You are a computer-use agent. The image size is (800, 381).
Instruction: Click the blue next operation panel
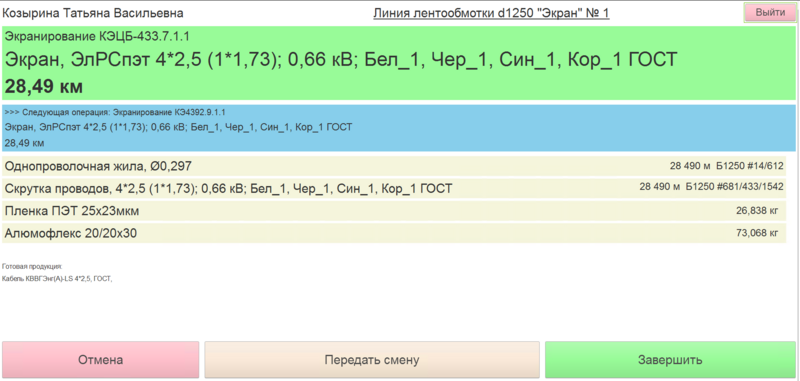(399, 128)
